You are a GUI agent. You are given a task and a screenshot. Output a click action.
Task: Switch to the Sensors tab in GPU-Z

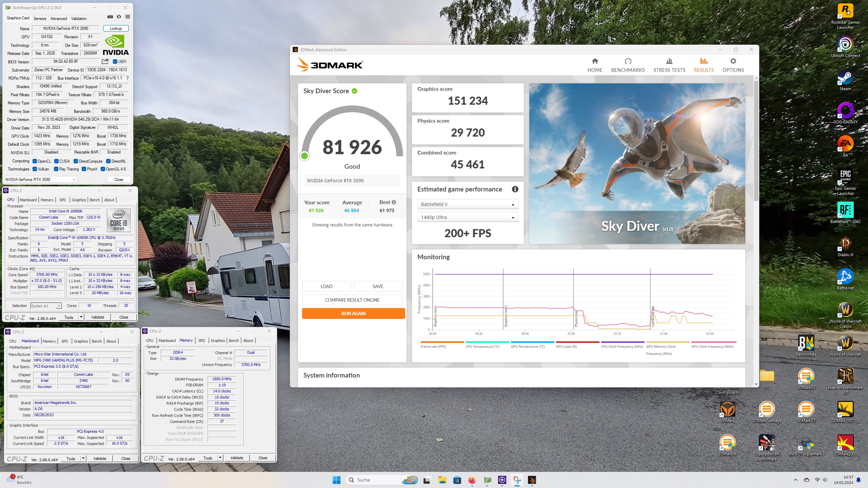tap(40, 18)
